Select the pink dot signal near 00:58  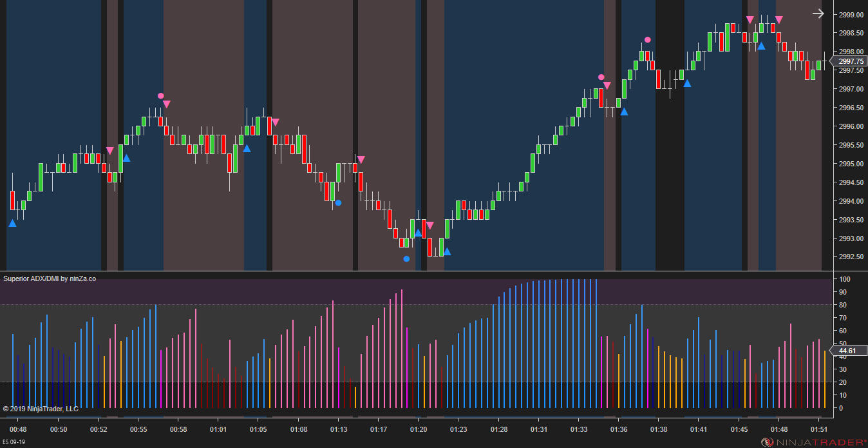point(160,96)
